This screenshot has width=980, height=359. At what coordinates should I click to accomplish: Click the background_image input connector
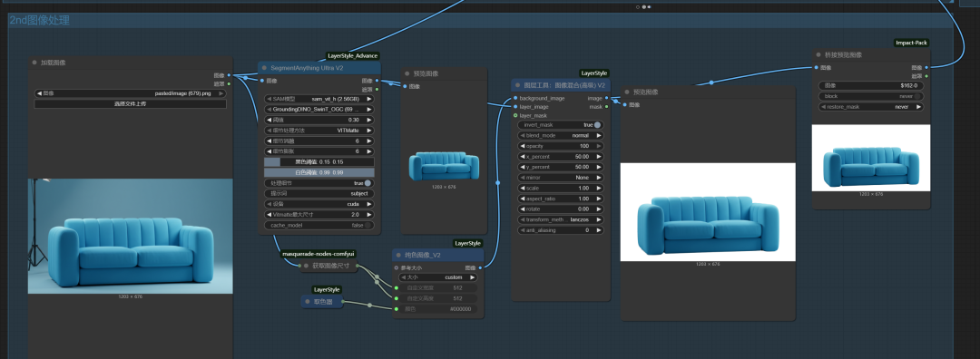pyautogui.click(x=515, y=98)
